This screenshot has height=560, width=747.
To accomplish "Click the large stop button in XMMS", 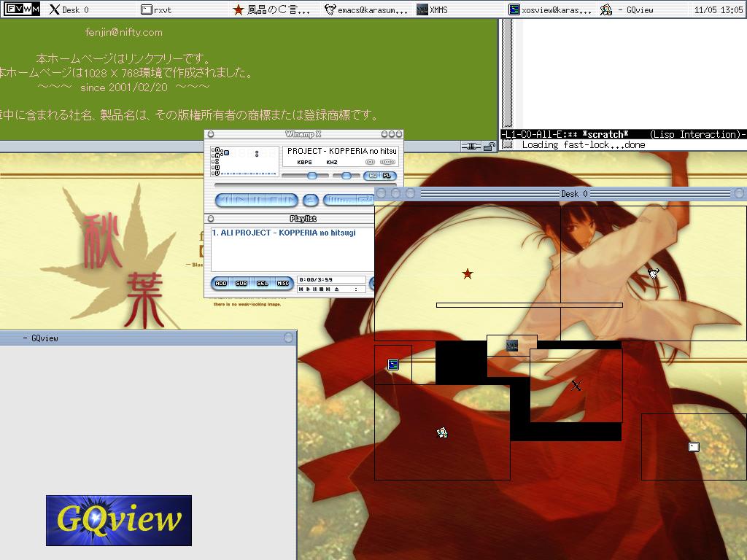I will pyautogui.click(x=274, y=200).
